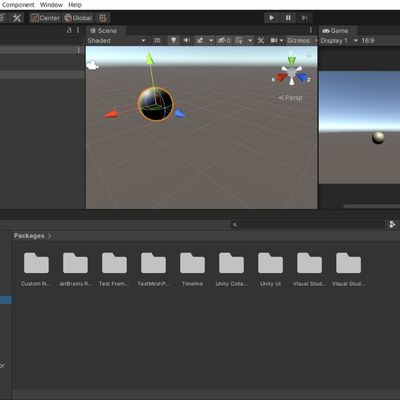Click blue Z cone on orientation gizmo
Image resolution: width=400 pixels, height=400 pixels.
point(302,78)
